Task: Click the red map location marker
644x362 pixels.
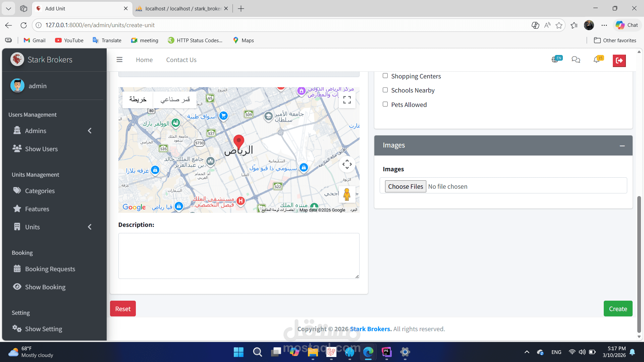Action: coord(239,141)
